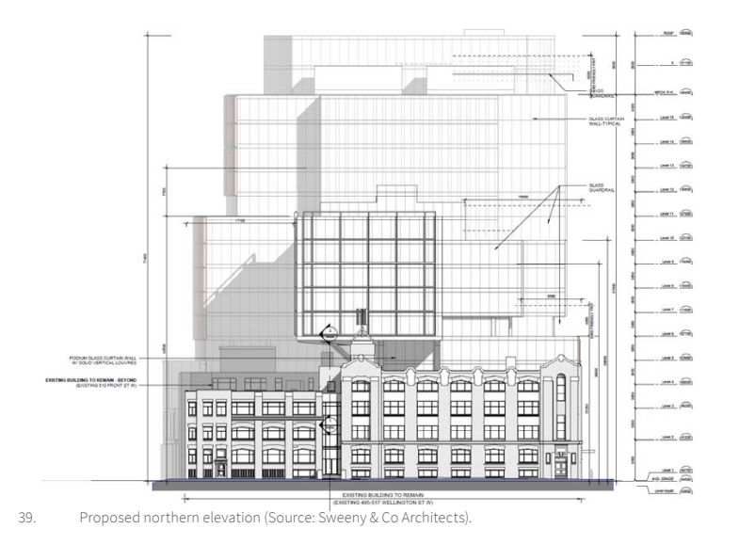This screenshot has width=755, height=560.
Task: Select the 'Level 1' elevation label
Action: (x=668, y=470)
